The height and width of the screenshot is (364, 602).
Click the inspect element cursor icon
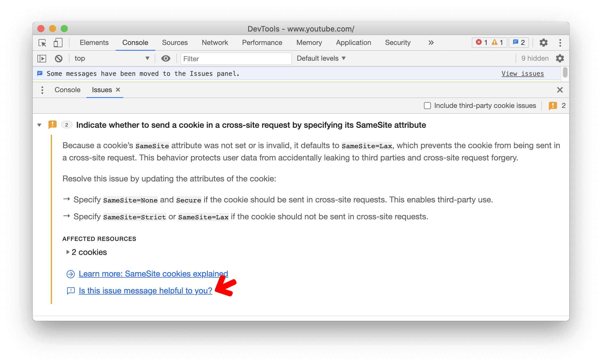click(43, 43)
